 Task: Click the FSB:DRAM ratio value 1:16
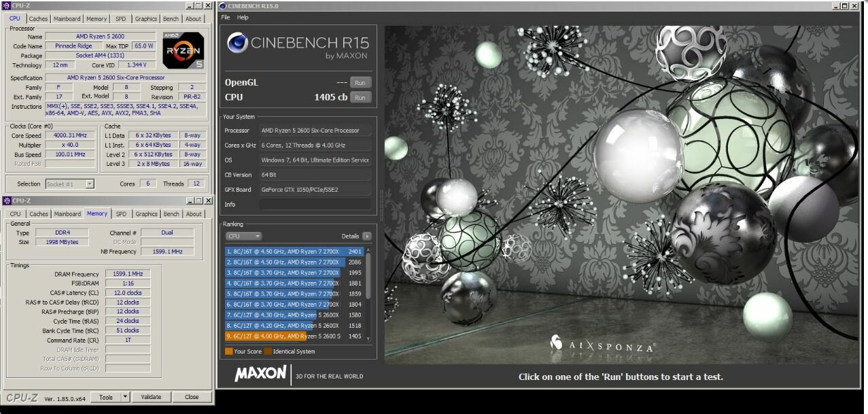pos(128,283)
